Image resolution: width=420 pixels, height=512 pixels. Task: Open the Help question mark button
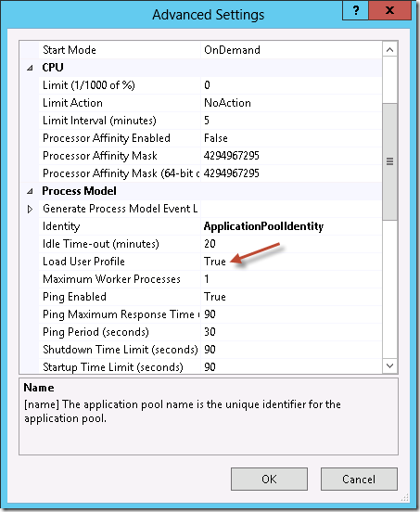pos(355,11)
